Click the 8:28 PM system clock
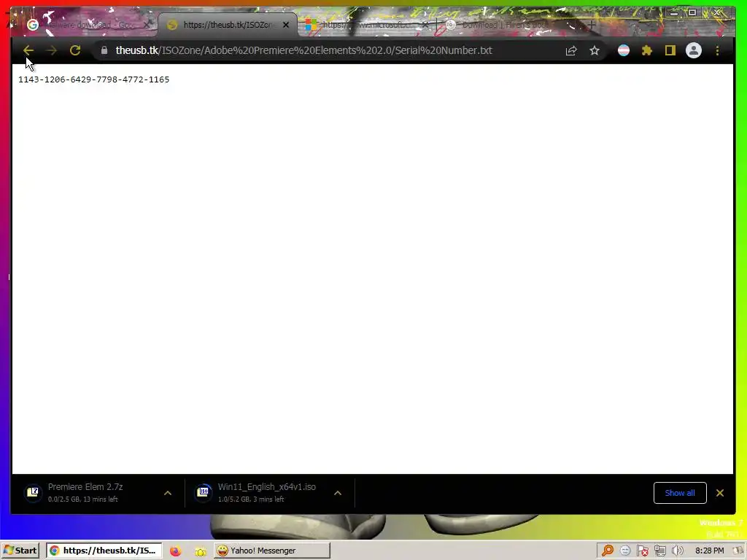The width and height of the screenshot is (747, 560). (x=709, y=551)
